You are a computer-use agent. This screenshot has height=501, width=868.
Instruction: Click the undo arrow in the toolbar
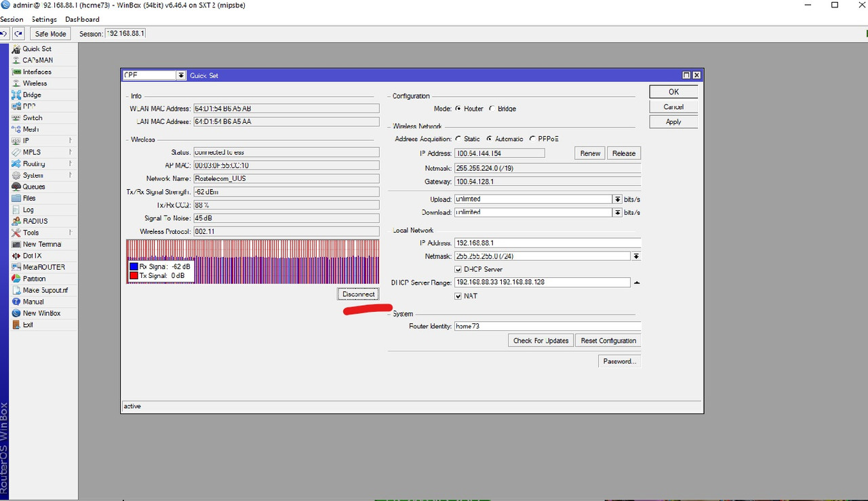point(5,34)
